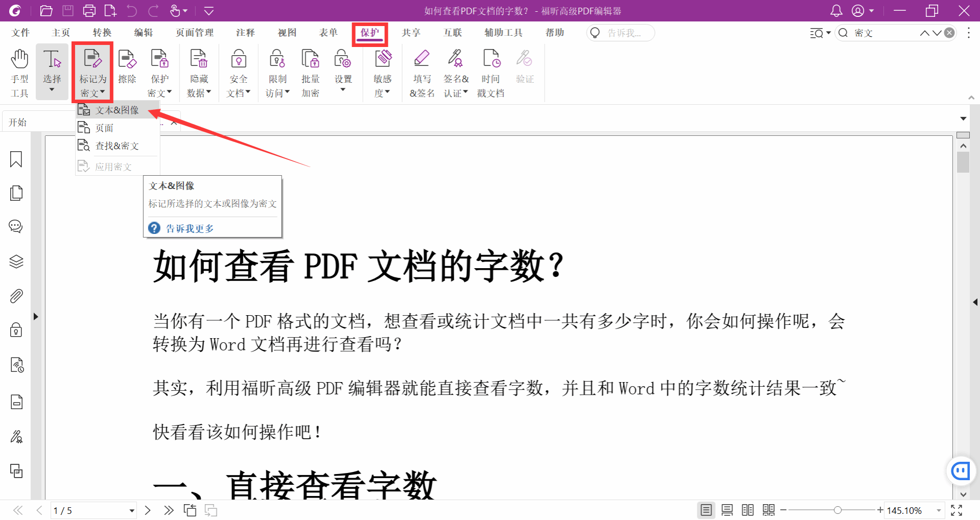Open the 批量加密 batch encrypt tool

pyautogui.click(x=310, y=72)
